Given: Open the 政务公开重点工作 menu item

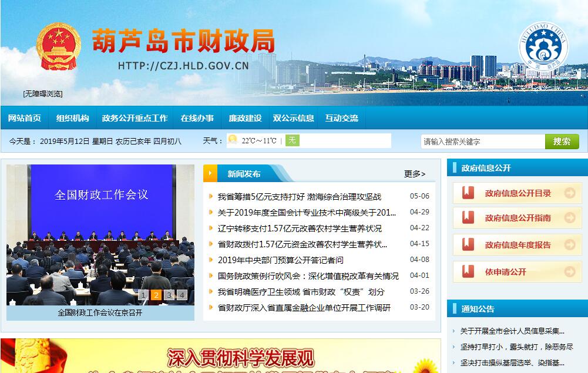Looking at the screenshot, I should (x=135, y=118).
